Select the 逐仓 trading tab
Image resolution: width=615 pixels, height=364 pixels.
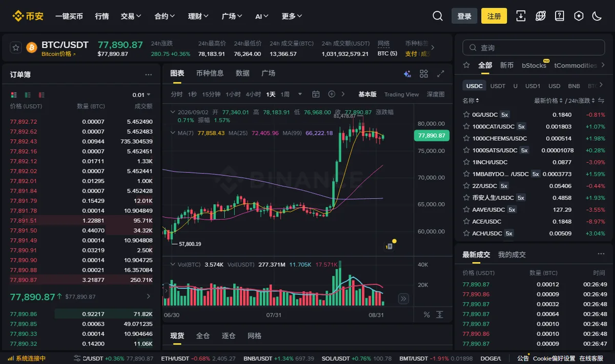[229, 336]
